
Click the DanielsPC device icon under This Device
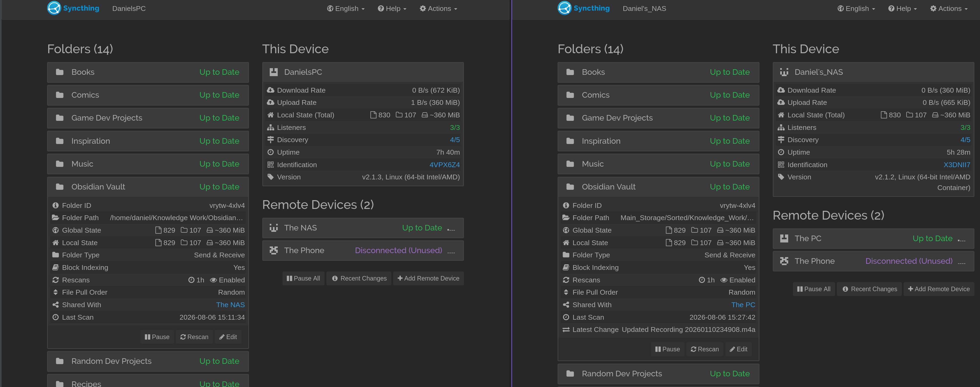coord(273,72)
